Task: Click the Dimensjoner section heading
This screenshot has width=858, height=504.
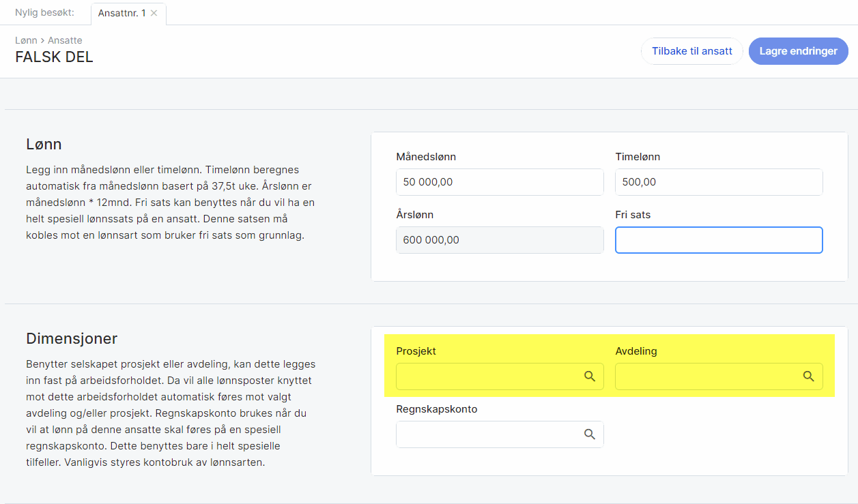Action: tap(72, 338)
